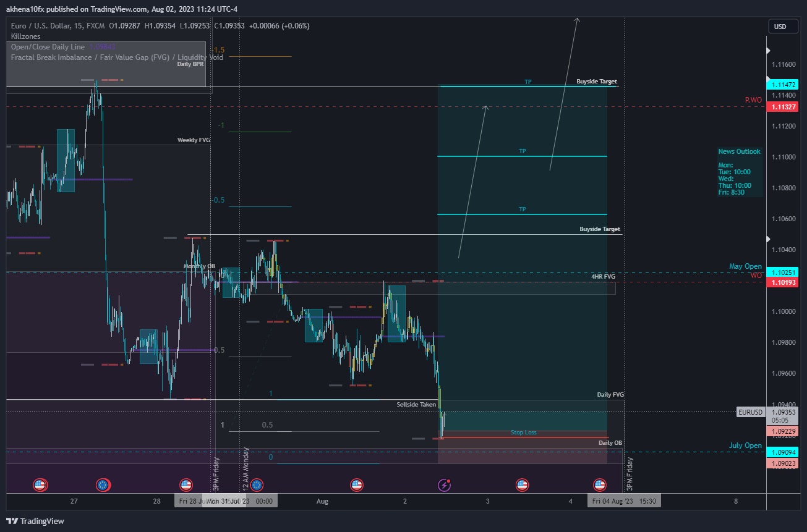Click the leftmost US flag economic event icon

click(x=40, y=485)
